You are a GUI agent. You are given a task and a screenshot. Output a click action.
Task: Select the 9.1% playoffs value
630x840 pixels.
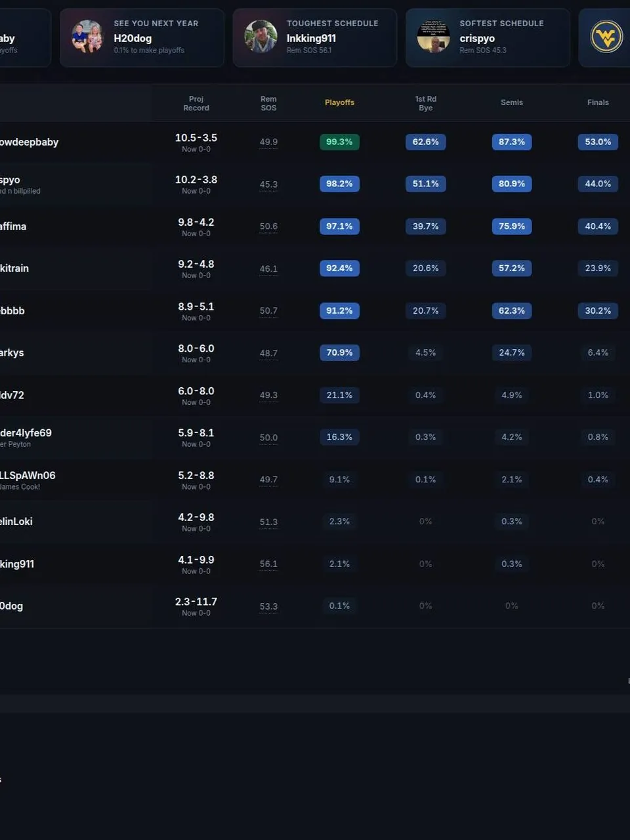click(339, 480)
